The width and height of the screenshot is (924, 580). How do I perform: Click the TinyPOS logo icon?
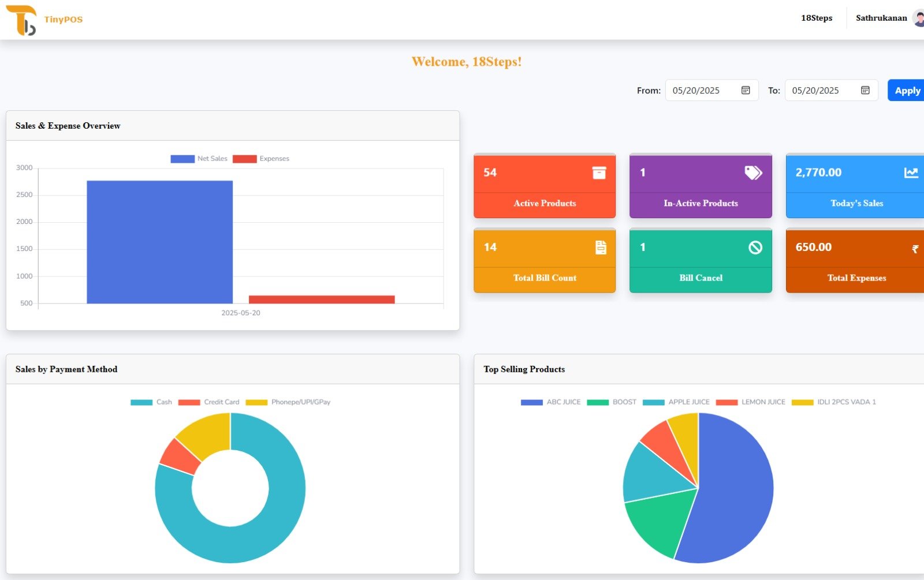tap(21, 20)
